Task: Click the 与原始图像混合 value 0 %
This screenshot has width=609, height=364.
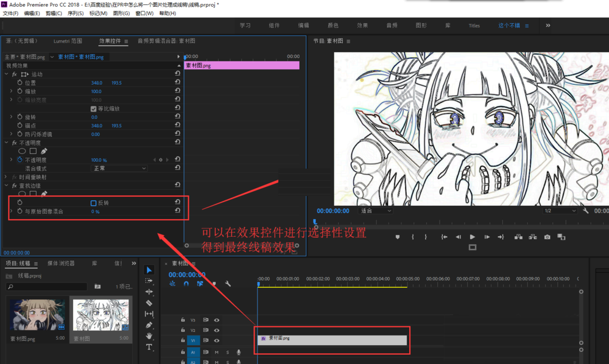Action: click(x=95, y=211)
